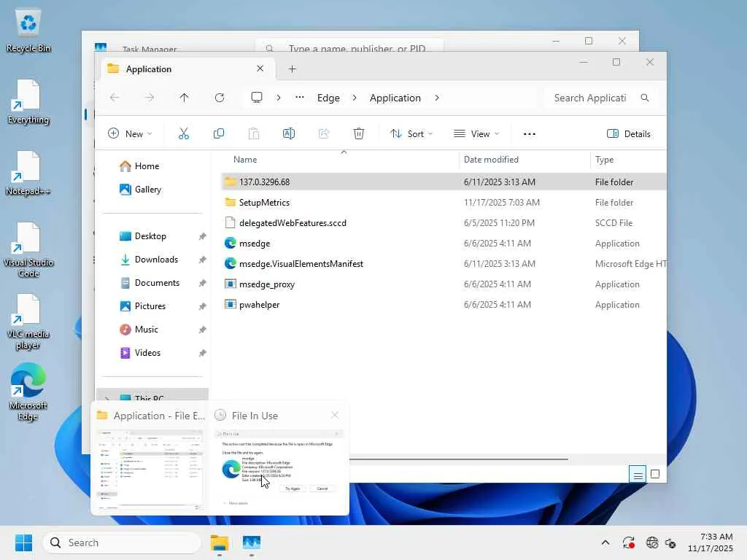Select the Everything desktop shortcut
The width and height of the screenshot is (747, 560).
coord(28,102)
